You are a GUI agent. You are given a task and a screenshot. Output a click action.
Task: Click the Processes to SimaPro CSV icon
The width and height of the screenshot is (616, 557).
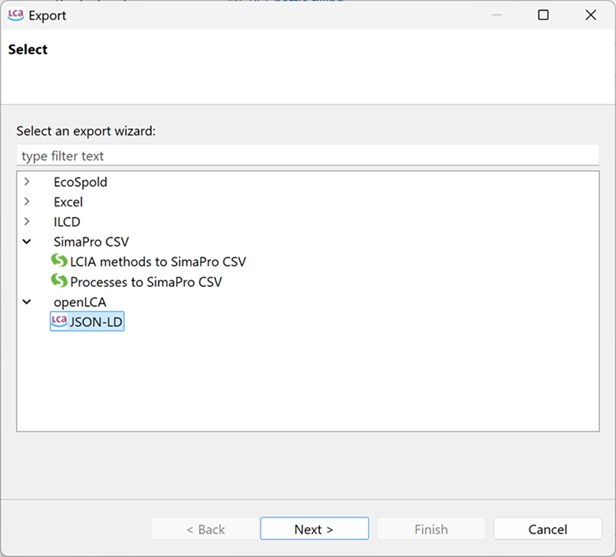point(59,280)
